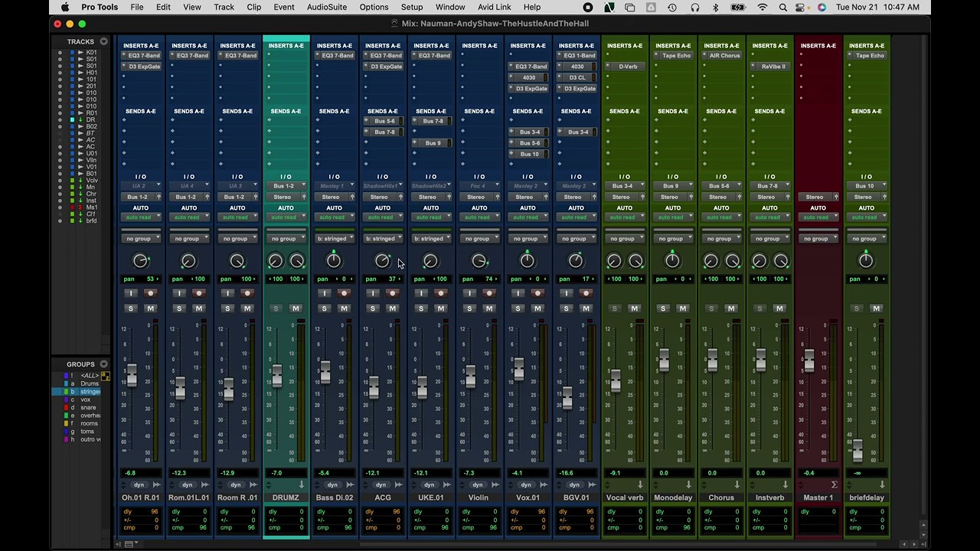Screen dimensions: 980x551
Task: Mute the Vocal verb aux track
Action: pos(634,308)
